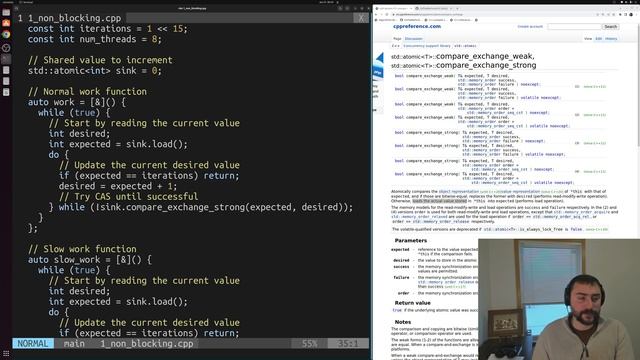Click the browser back arrow
This screenshot has height=360, width=640.
[377, 14]
